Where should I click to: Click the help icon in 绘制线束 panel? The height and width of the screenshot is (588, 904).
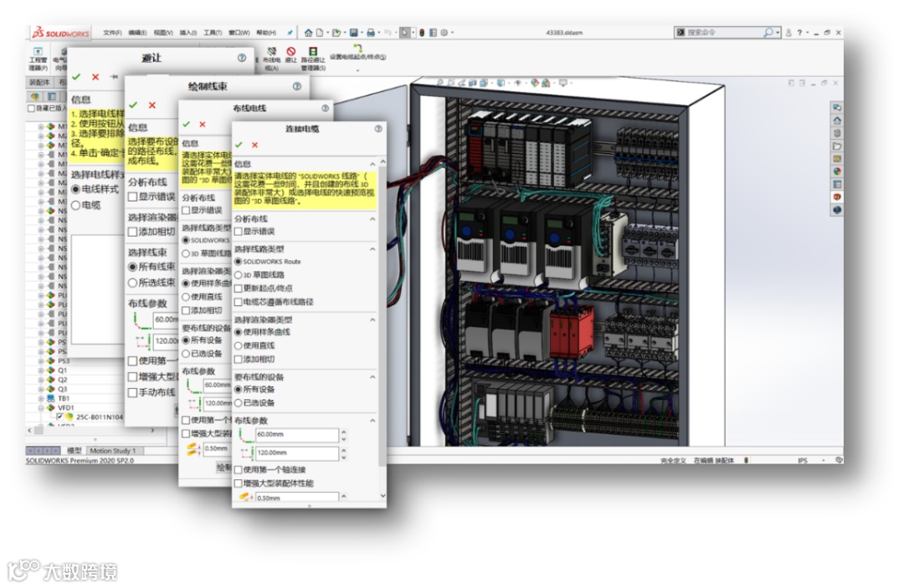(x=297, y=86)
